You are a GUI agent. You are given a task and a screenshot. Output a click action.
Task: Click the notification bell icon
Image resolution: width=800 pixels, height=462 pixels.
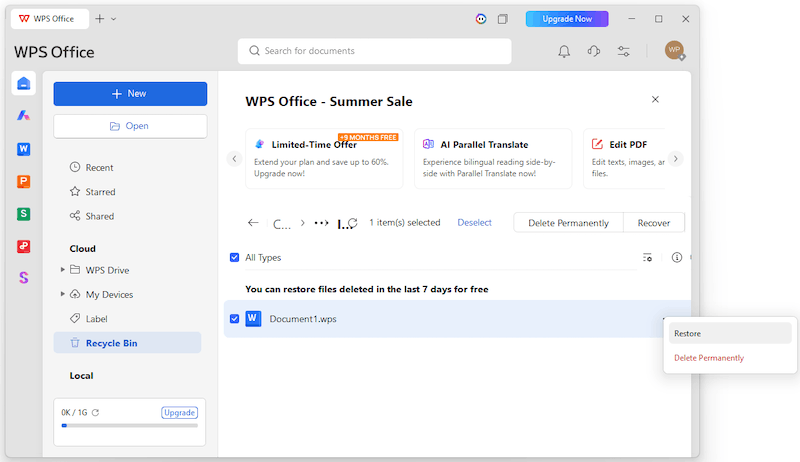tap(564, 51)
